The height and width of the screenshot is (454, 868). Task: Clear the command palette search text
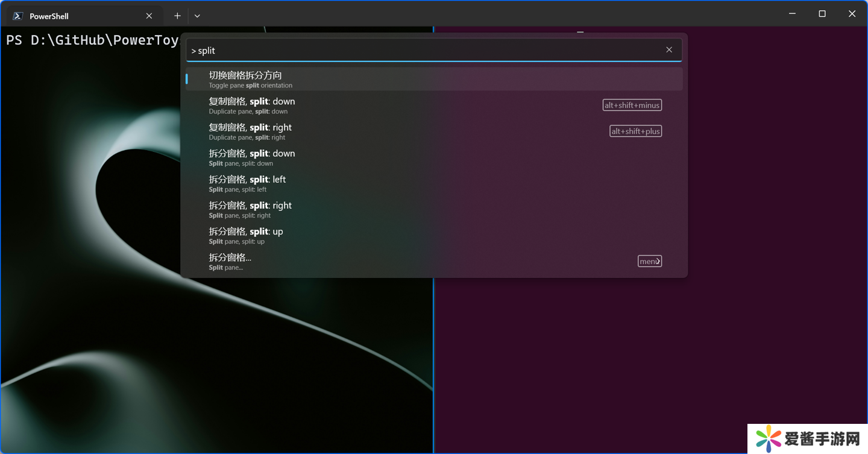(668, 50)
